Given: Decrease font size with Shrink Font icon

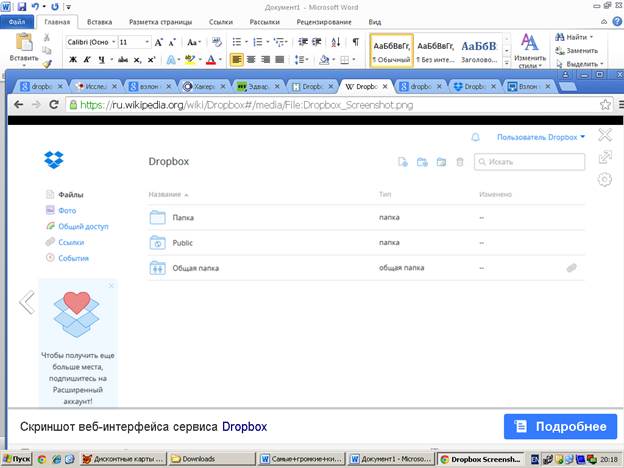Looking at the screenshot, I should click(x=172, y=42).
